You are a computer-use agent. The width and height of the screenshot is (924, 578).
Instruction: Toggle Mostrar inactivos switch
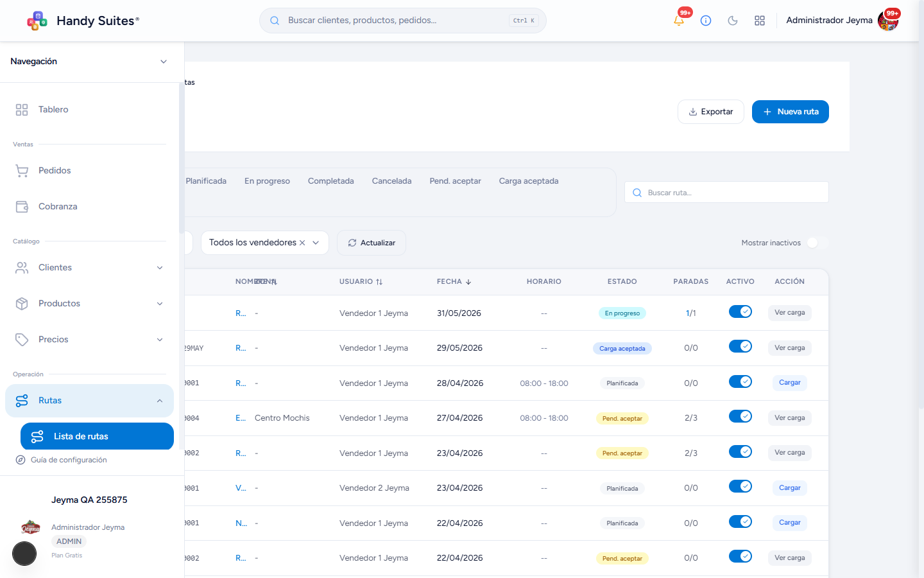click(x=817, y=243)
